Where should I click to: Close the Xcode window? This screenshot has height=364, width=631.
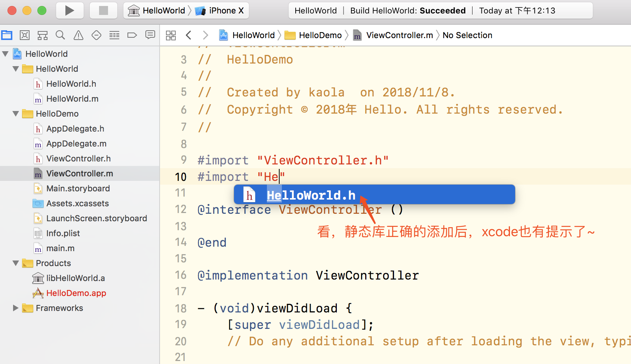click(12, 10)
